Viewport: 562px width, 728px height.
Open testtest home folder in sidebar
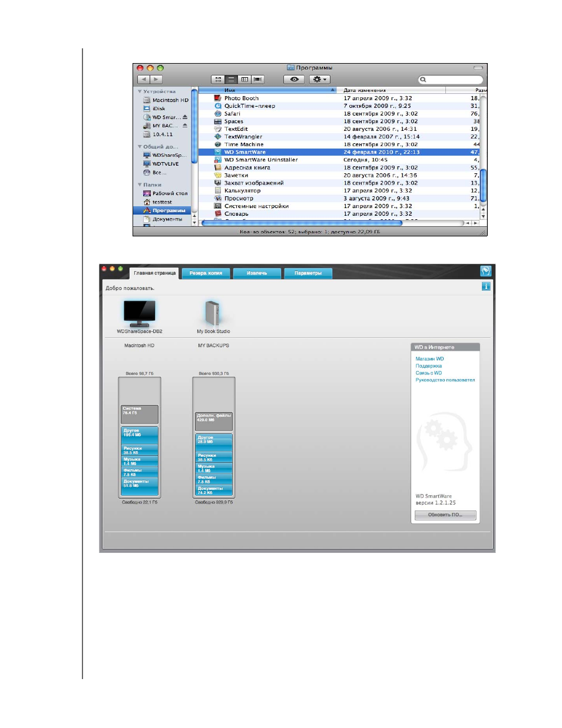(157, 202)
